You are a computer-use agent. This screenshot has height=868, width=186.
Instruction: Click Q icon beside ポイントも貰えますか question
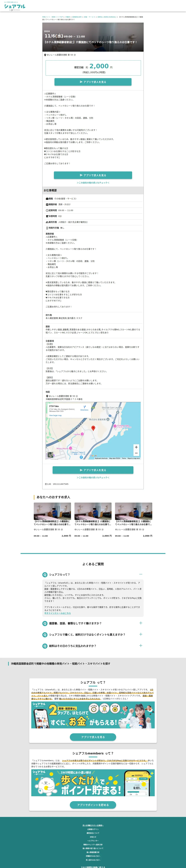click(45, 635)
